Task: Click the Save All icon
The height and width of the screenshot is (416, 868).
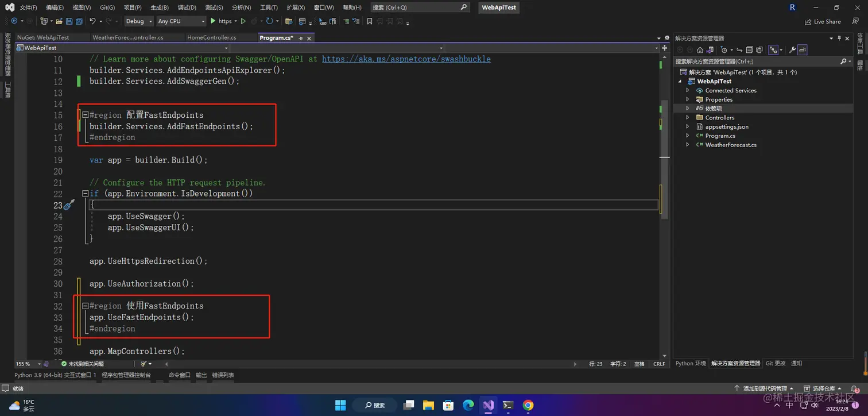Action: 79,21
